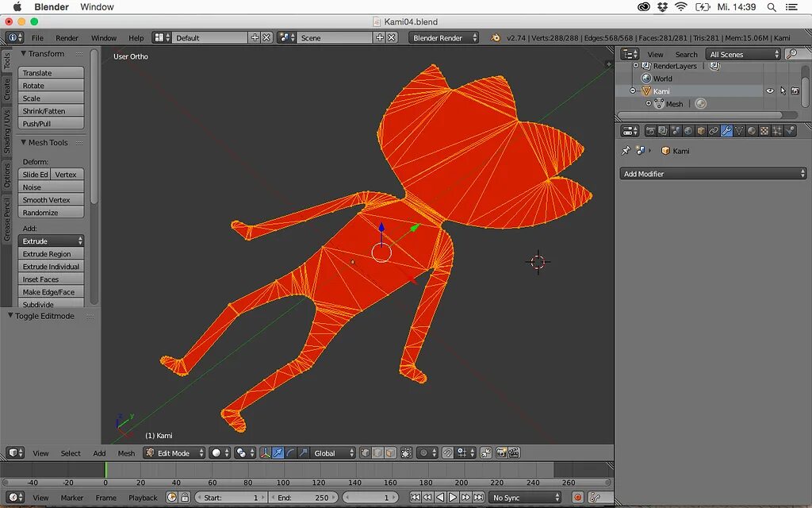
Task: Click the pin icon in properties panel
Action: pyautogui.click(x=626, y=151)
